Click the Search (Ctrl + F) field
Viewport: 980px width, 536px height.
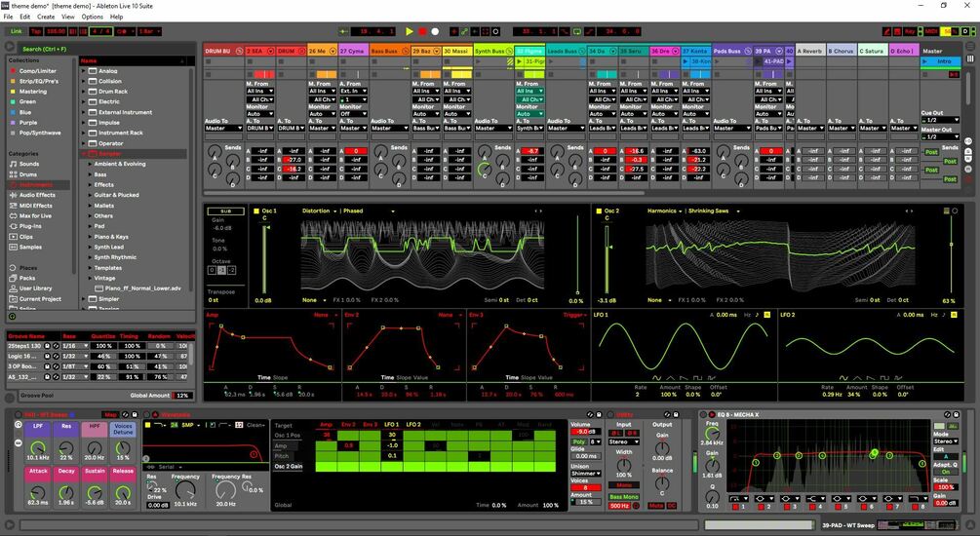coord(106,48)
